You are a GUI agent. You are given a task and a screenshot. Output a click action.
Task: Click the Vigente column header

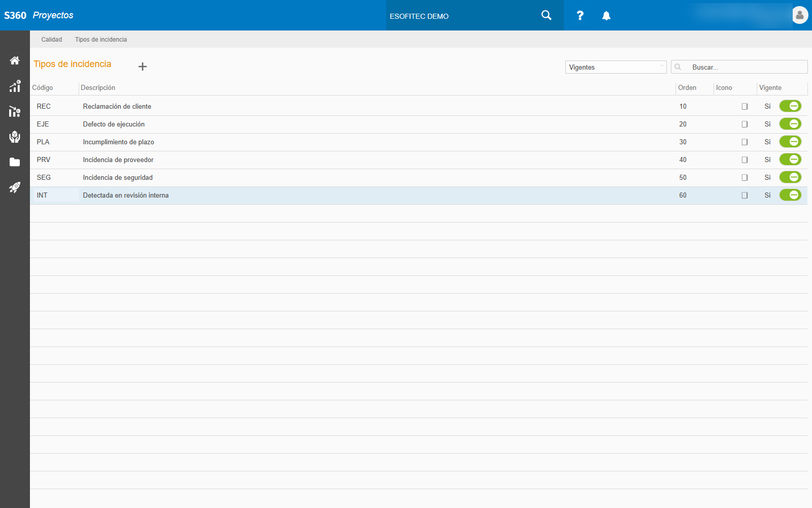coord(770,88)
